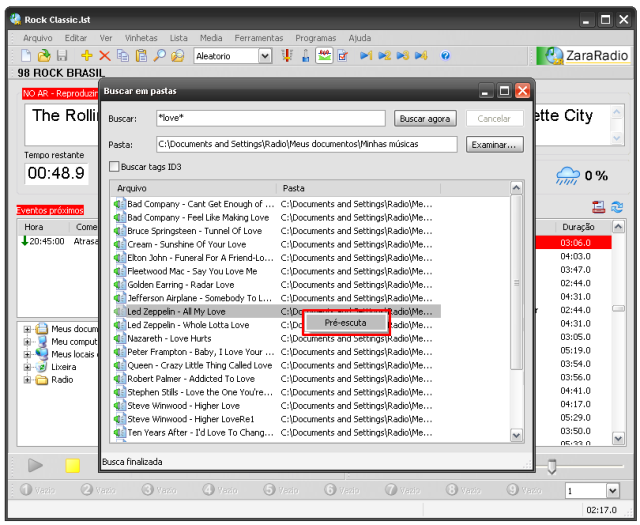This screenshot has height=525, width=640.
Task: Select Cream - Sunshine Of Your Love
Action: [x=187, y=244]
